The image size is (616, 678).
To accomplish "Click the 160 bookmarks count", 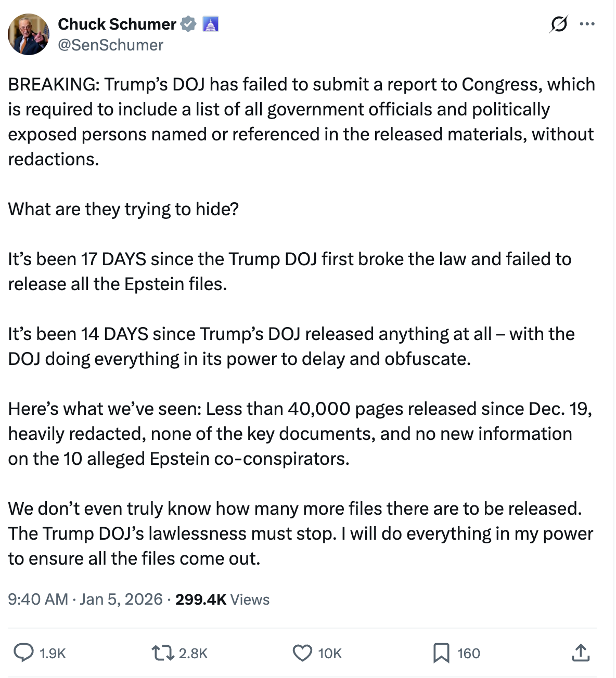I will 468,654.
